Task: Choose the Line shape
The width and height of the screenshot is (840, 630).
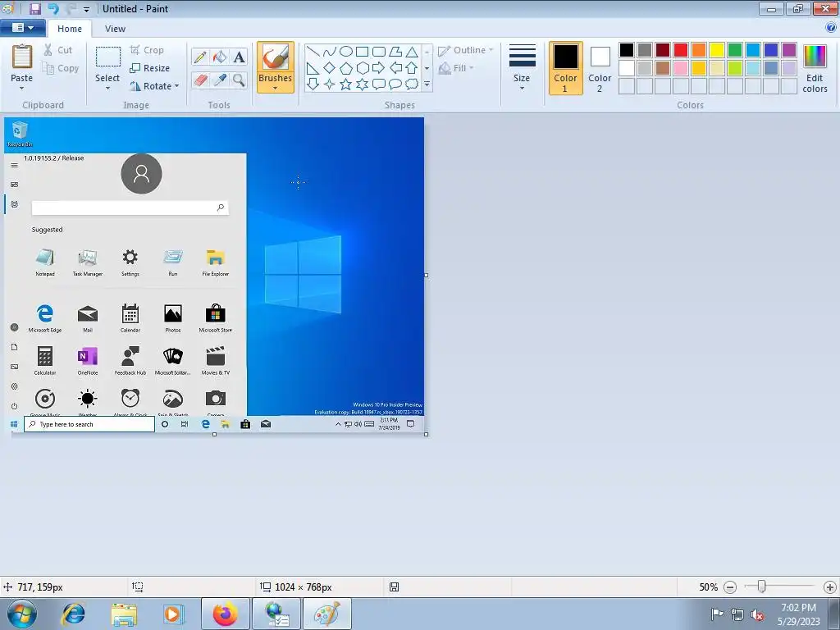Action: click(313, 52)
